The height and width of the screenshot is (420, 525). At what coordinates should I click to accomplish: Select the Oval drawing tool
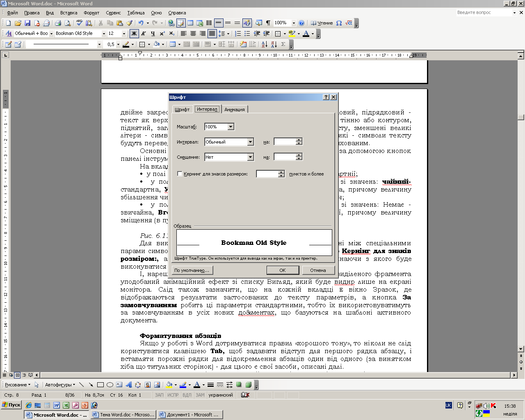coord(110,385)
